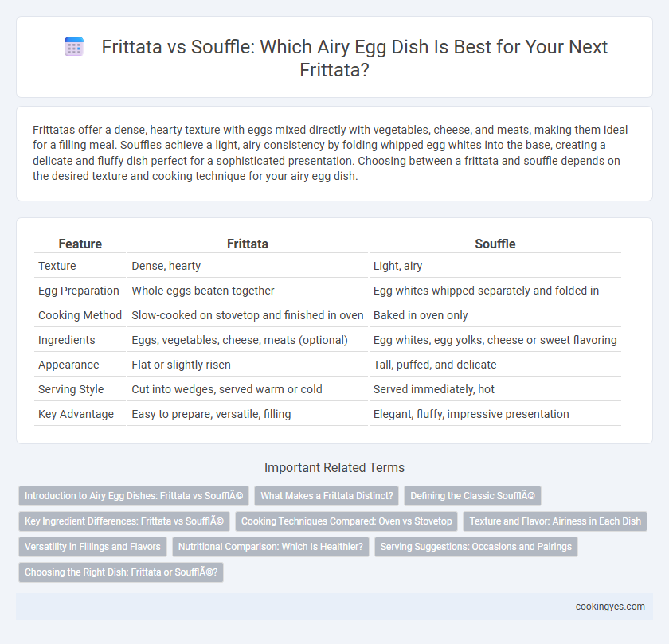Open 'Choosing the Right Dish' tag
The width and height of the screenshot is (669, 644).
pyautogui.click(x=121, y=572)
